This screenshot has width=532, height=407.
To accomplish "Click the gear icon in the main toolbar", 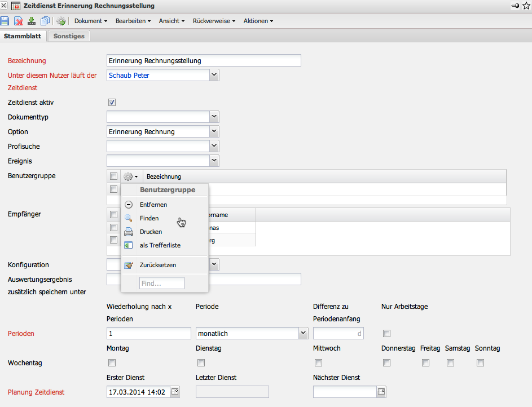I will coord(61,21).
